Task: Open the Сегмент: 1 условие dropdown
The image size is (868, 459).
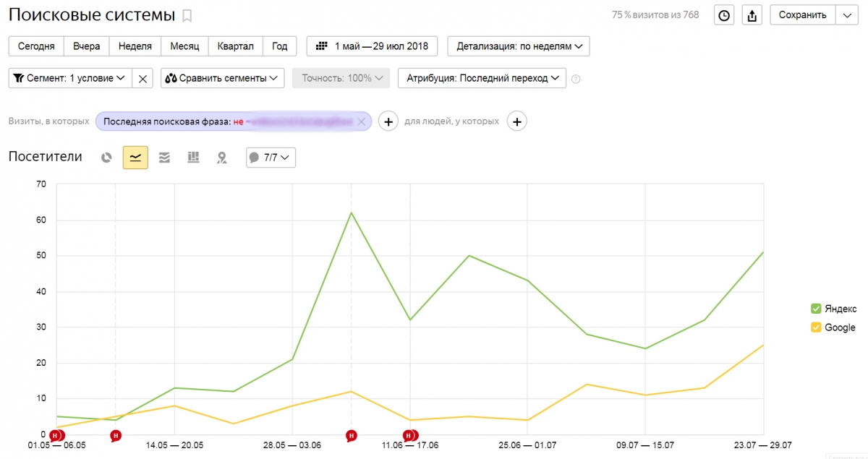Action: point(70,78)
